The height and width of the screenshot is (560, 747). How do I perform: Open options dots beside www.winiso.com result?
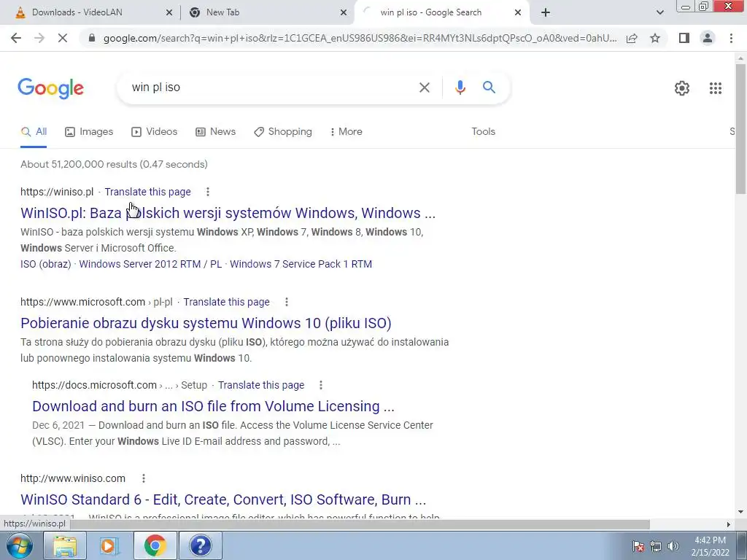144,478
